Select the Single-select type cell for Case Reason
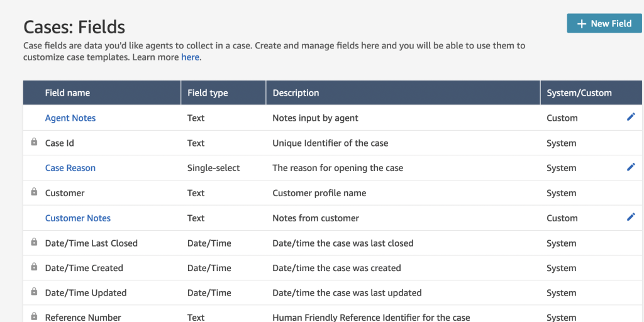Screen dimensions: 644x322 coord(213,168)
